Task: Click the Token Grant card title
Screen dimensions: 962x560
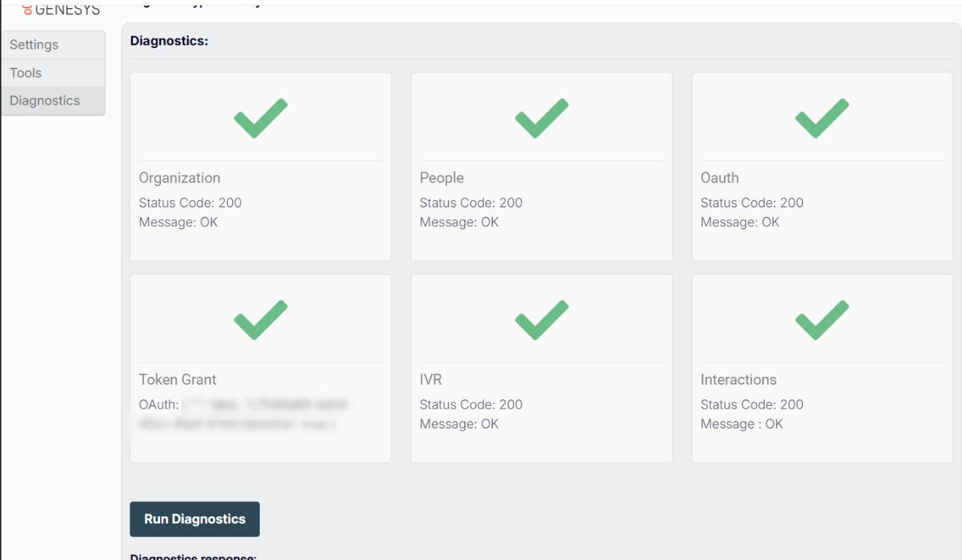Action: coord(178,380)
